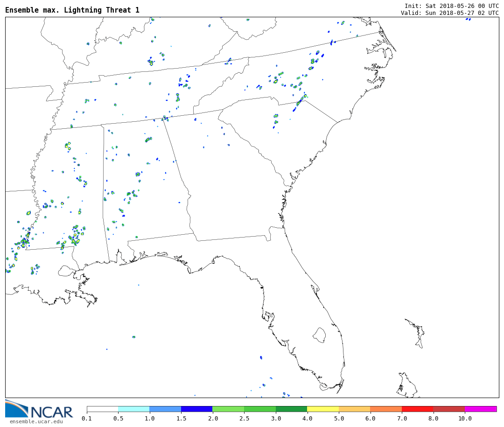Pick the dark blue 1.5–2.0 colorbar segment
The height and width of the screenshot is (427, 504).
coord(197,409)
